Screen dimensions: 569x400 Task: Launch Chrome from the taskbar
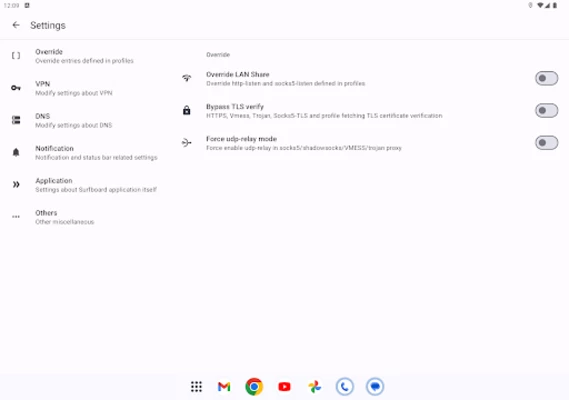(254, 387)
